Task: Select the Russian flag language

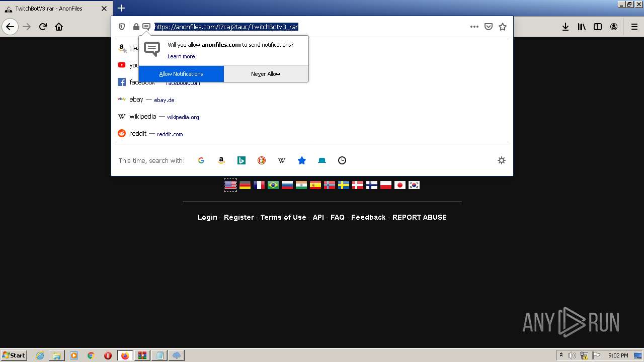Action: pyautogui.click(x=287, y=185)
